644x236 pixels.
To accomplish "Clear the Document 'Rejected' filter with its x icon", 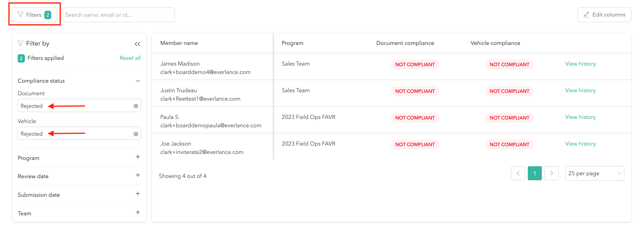I will pyautogui.click(x=135, y=105).
